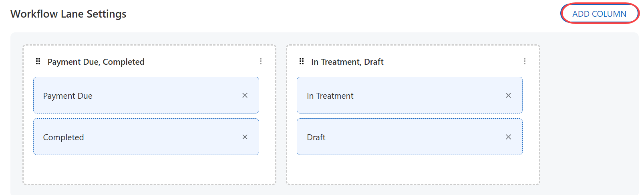Open kebab menu for In Treatment, Draft column
Viewport: 644px width, 195px height.
tap(524, 61)
